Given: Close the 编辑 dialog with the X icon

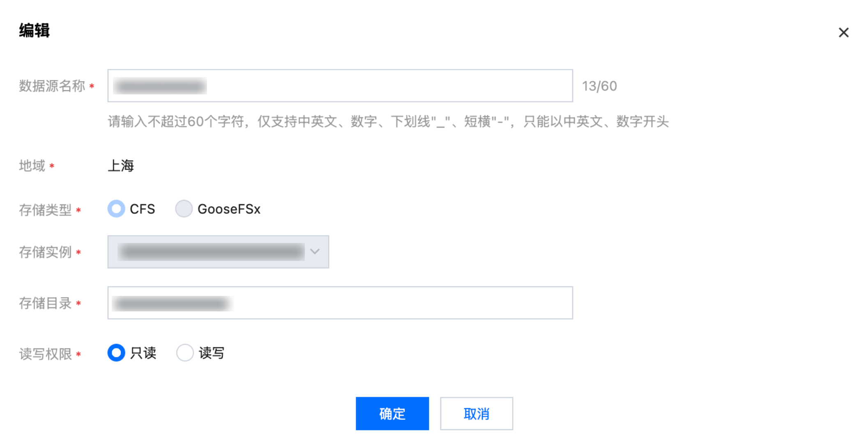Looking at the screenshot, I should pyautogui.click(x=843, y=32).
